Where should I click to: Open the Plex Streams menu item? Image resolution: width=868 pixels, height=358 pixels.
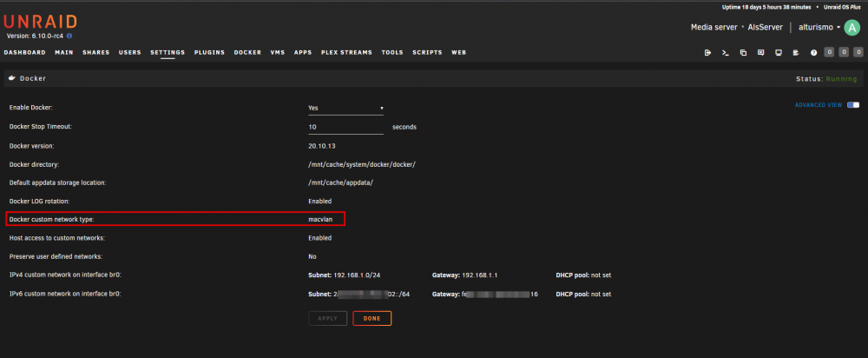click(x=346, y=53)
